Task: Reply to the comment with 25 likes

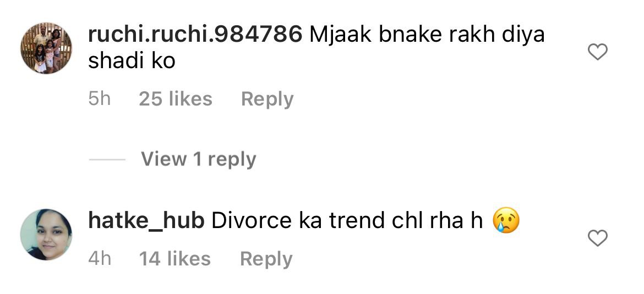Action: [268, 99]
